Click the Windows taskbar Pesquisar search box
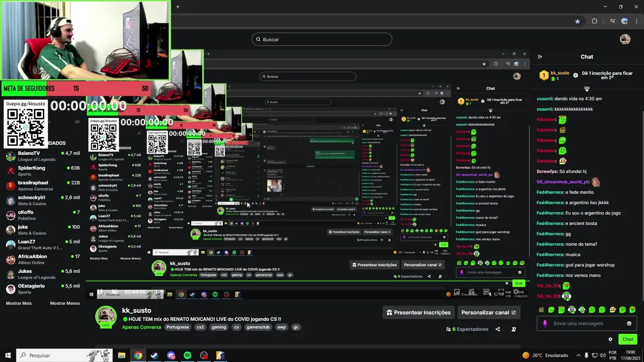Screen dimensions: 644x362 [x=65, y=355]
